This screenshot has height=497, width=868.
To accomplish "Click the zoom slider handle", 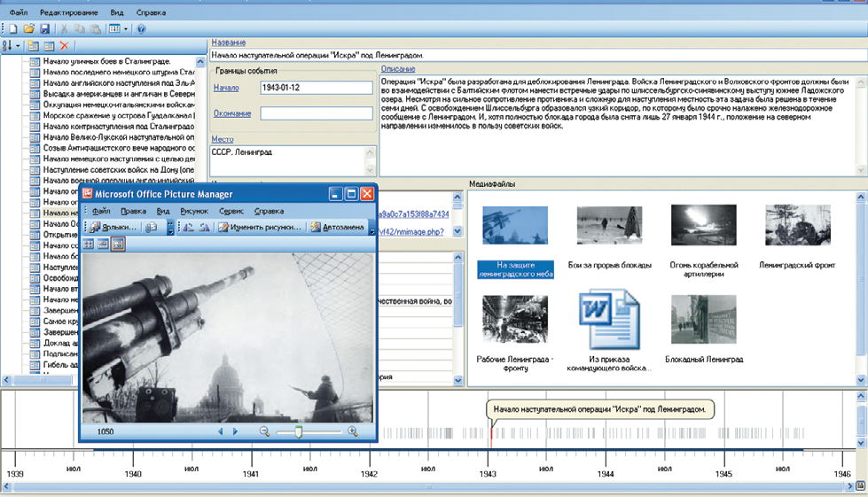I will [x=298, y=431].
